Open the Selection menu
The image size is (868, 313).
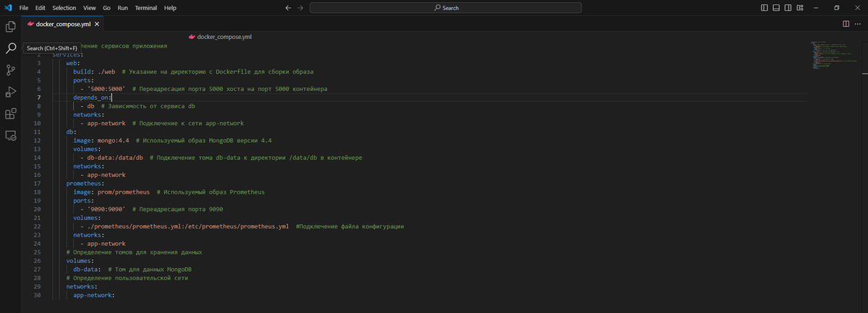coord(64,7)
